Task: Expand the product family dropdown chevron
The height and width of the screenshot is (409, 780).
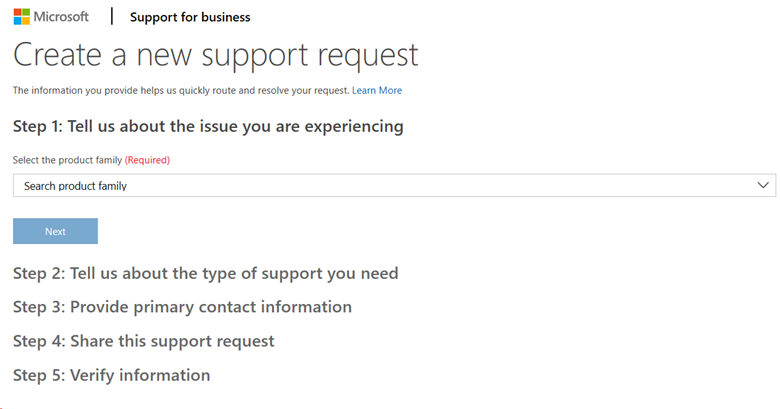Action: click(764, 186)
